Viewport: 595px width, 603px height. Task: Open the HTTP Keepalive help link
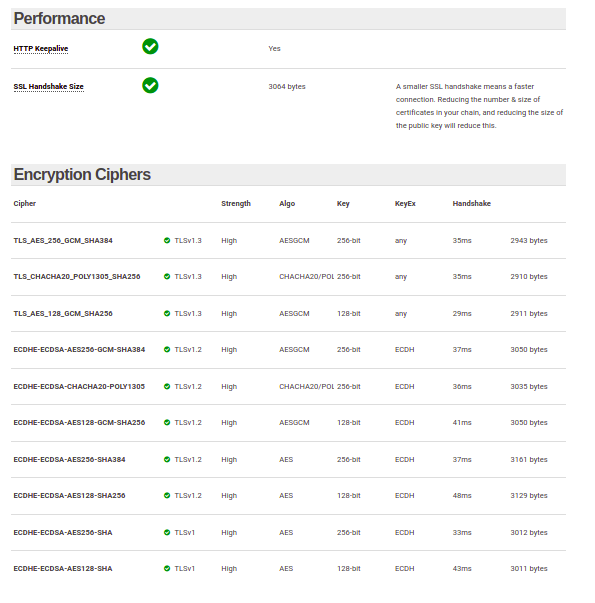[x=41, y=48]
